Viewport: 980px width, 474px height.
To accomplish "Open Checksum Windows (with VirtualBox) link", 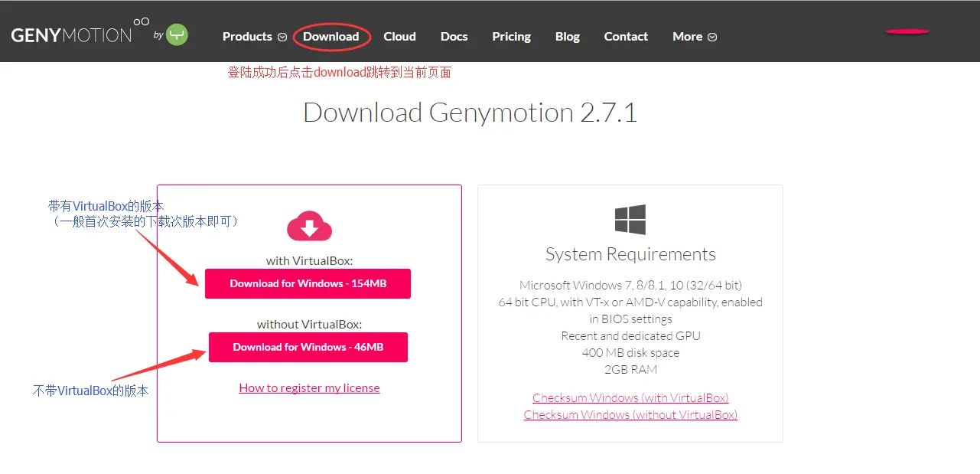I will [x=630, y=398].
